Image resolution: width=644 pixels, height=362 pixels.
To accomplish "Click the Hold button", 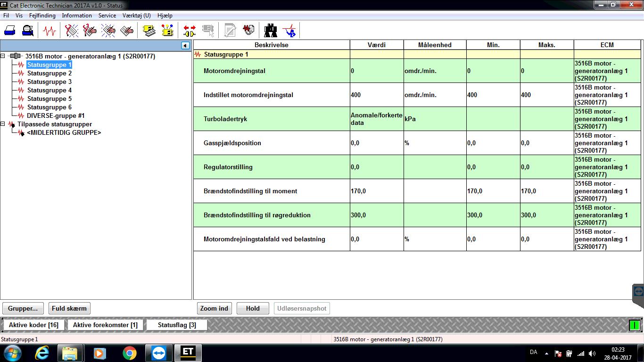I will pos(253,308).
